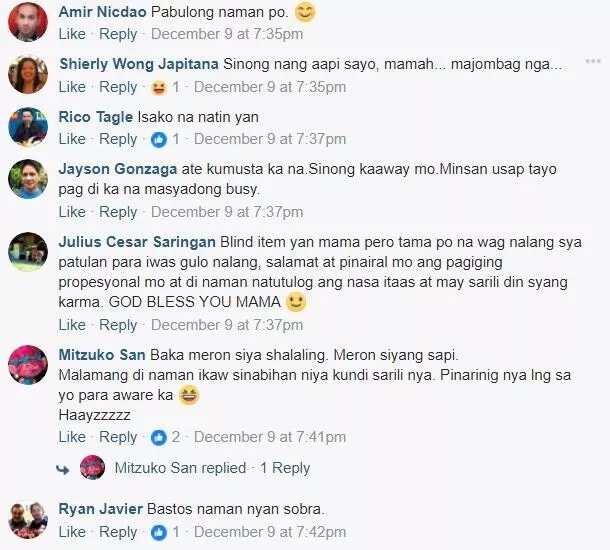Like Julius Cesar Saringan's comment
Screen dimensions: 610x550
click(x=72, y=325)
